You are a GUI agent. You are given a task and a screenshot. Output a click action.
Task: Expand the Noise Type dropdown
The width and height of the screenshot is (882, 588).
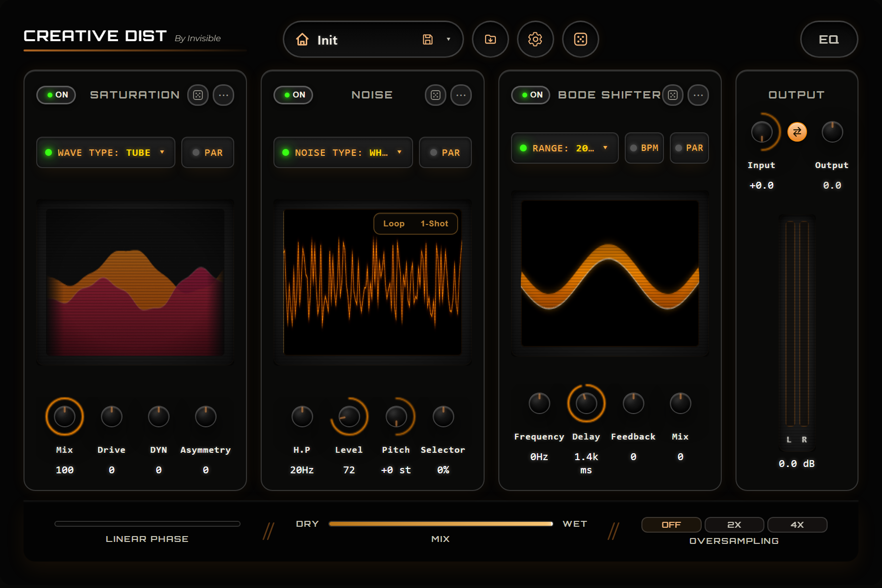point(343,152)
